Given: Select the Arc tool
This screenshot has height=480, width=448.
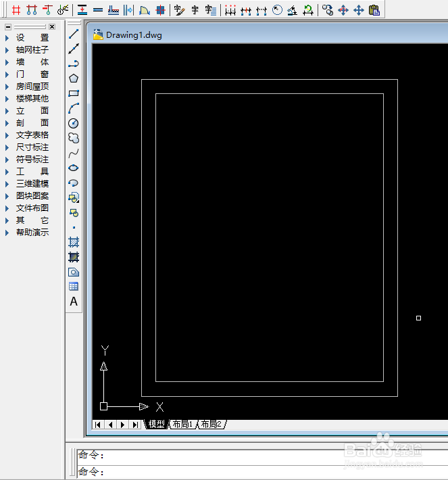Looking at the screenshot, I should [x=74, y=108].
